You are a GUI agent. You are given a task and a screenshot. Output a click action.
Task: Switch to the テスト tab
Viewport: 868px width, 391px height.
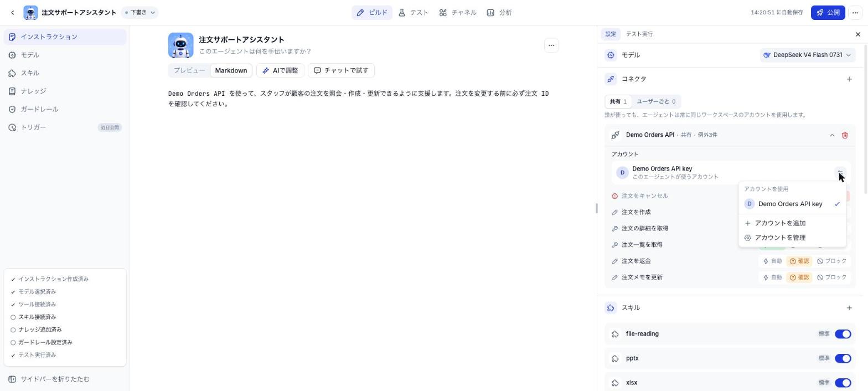(x=413, y=12)
